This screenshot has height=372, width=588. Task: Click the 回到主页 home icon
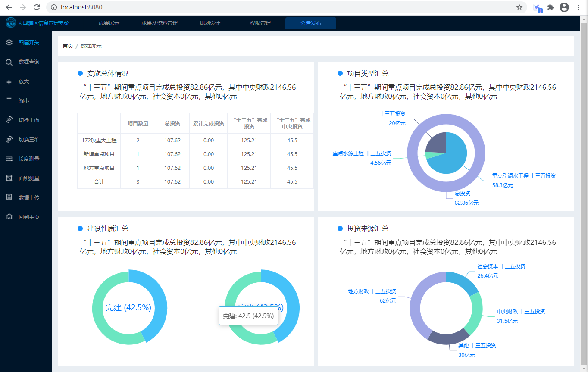point(9,217)
